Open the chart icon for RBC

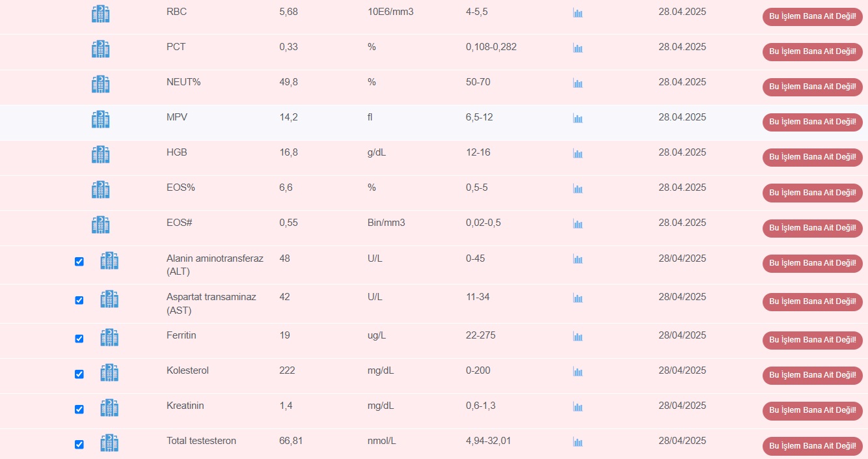coord(578,13)
